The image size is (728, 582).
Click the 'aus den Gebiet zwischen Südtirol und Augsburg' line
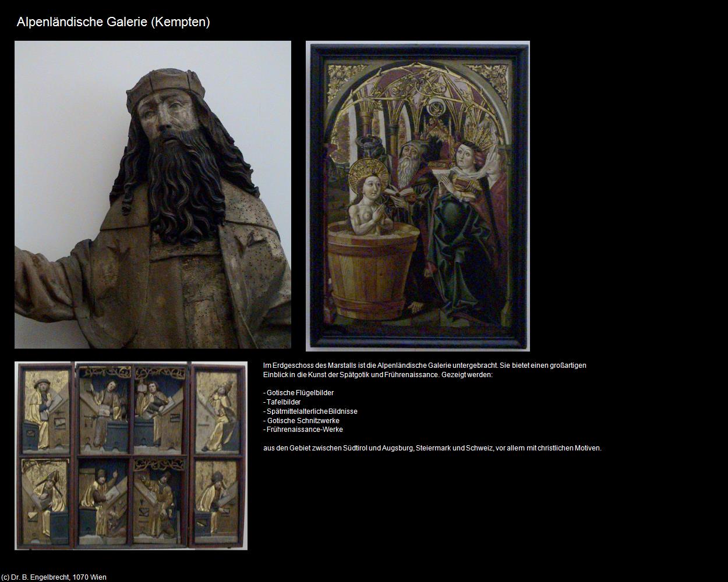click(x=432, y=448)
